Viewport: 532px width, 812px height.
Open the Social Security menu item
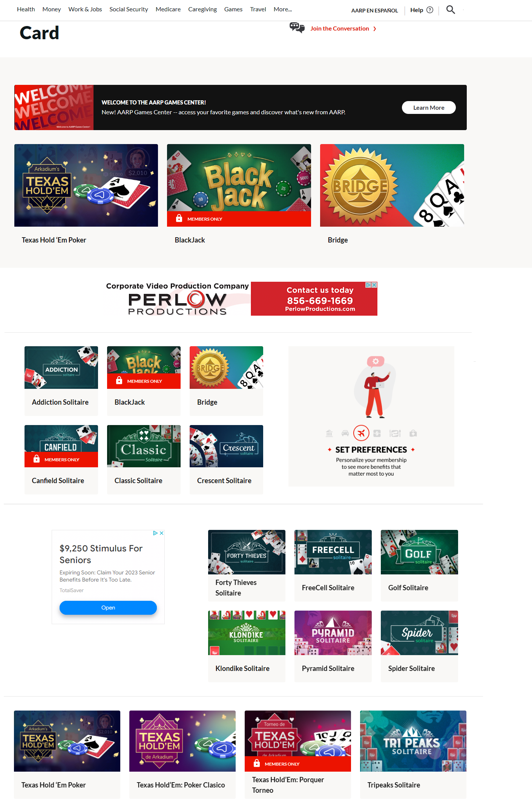point(129,9)
